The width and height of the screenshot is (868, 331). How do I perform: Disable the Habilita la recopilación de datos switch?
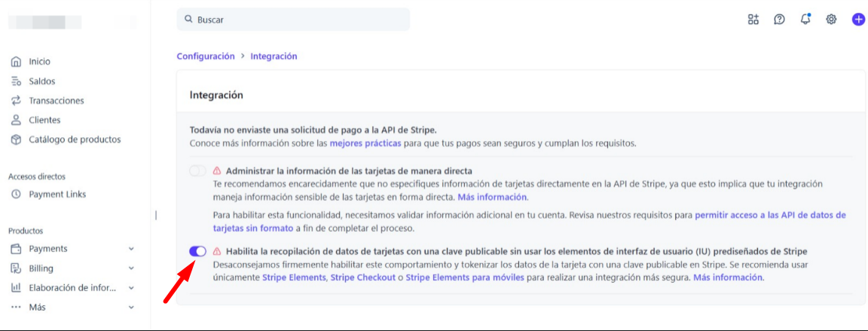[197, 251]
